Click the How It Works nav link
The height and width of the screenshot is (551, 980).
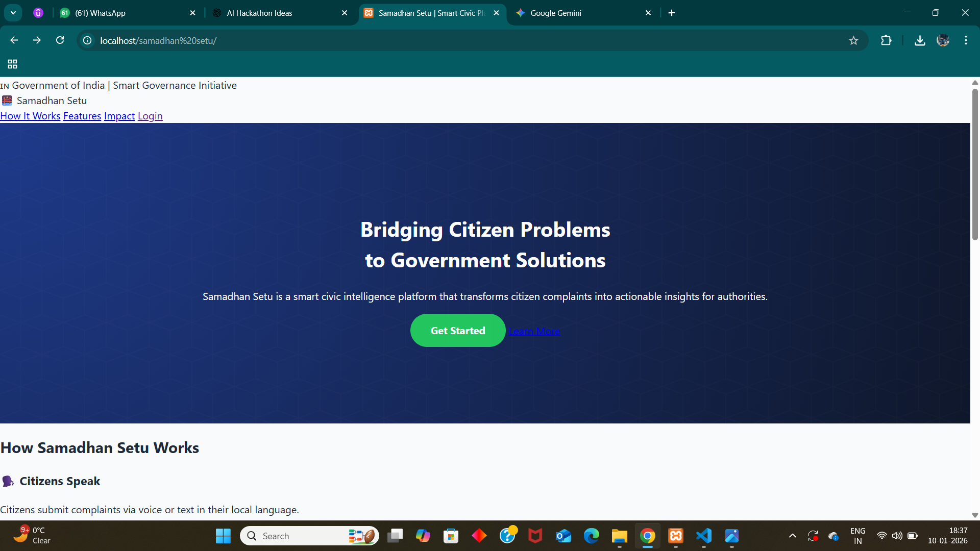click(x=30, y=116)
